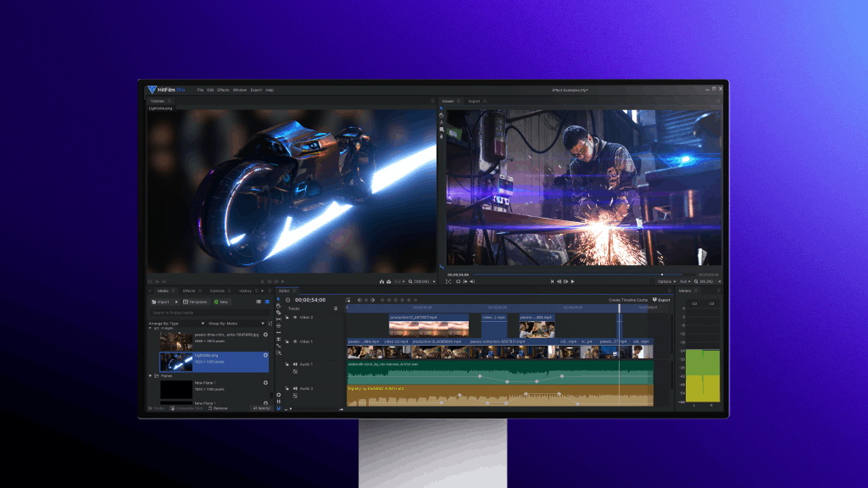
Task: Open the Group By: Media dropdown
Action: 236,324
